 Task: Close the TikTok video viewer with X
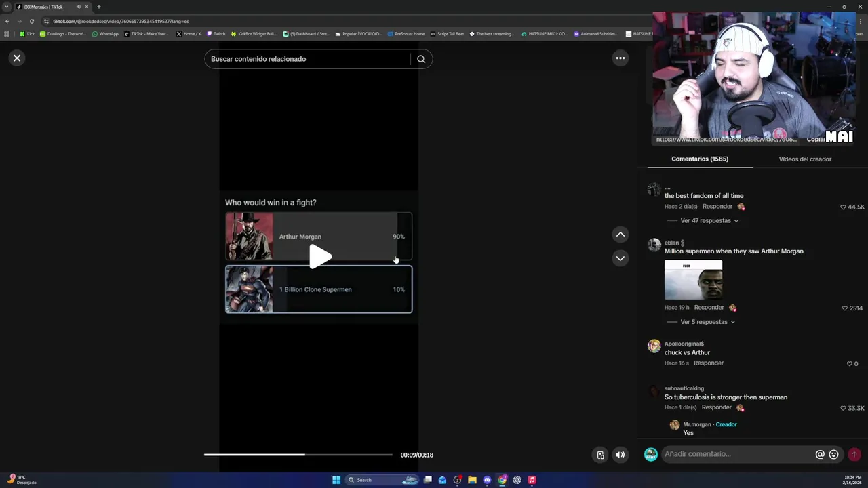pyautogui.click(x=17, y=58)
